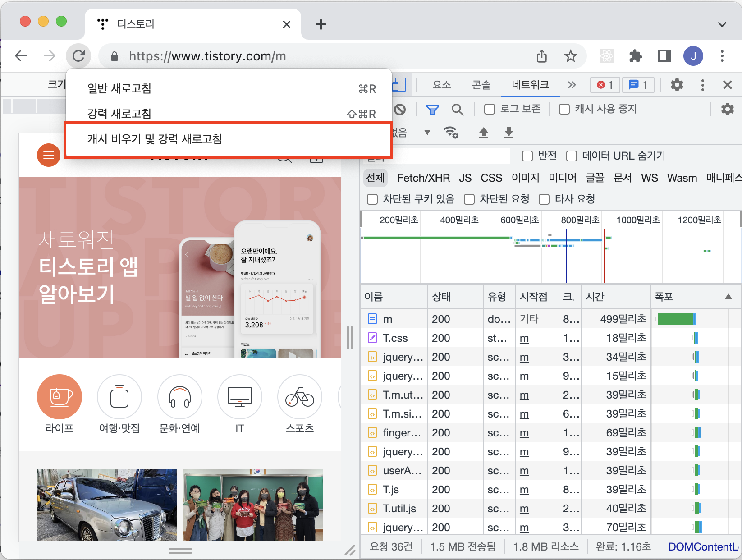
Task: Click the import HAR upload arrow
Action: (x=484, y=133)
